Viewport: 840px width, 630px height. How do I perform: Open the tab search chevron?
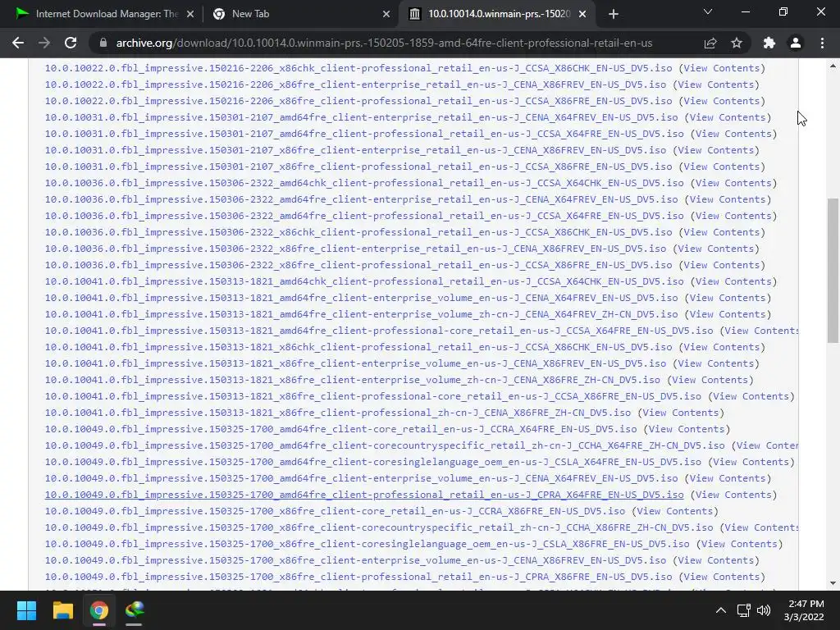[x=708, y=11]
